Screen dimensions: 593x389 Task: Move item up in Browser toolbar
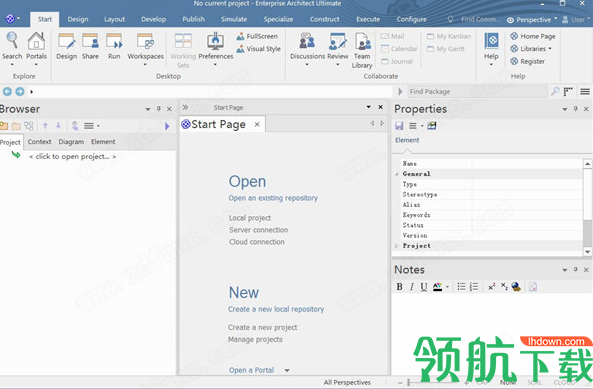(x=45, y=126)
